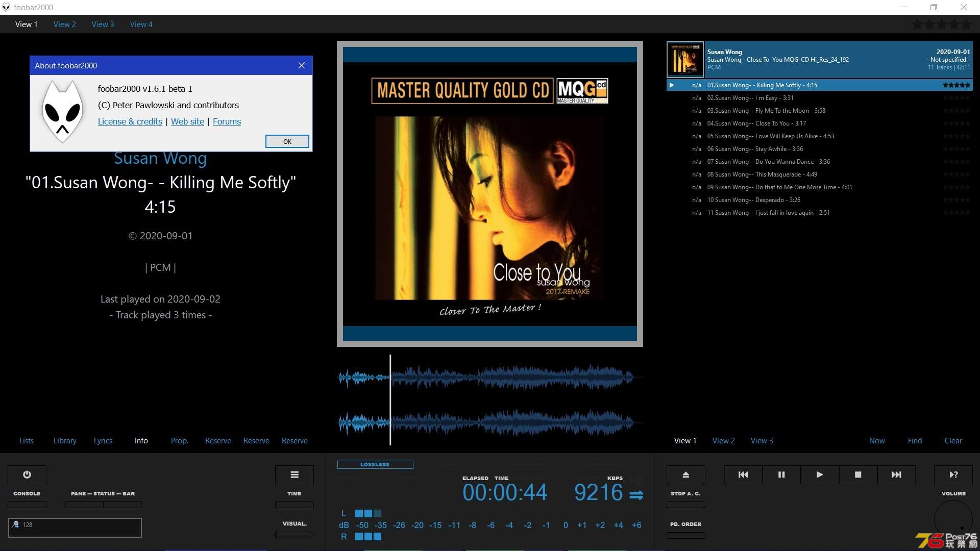Skip to next track
The width and height of the screenshot is (980, 551).
896,474
